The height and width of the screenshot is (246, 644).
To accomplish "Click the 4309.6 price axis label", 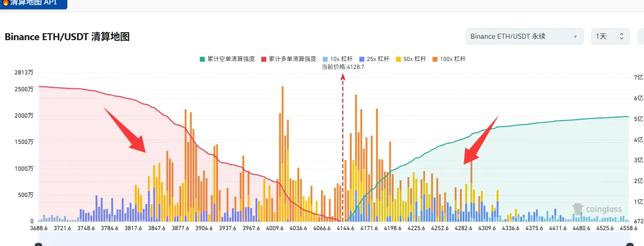I will click(487, 228).
